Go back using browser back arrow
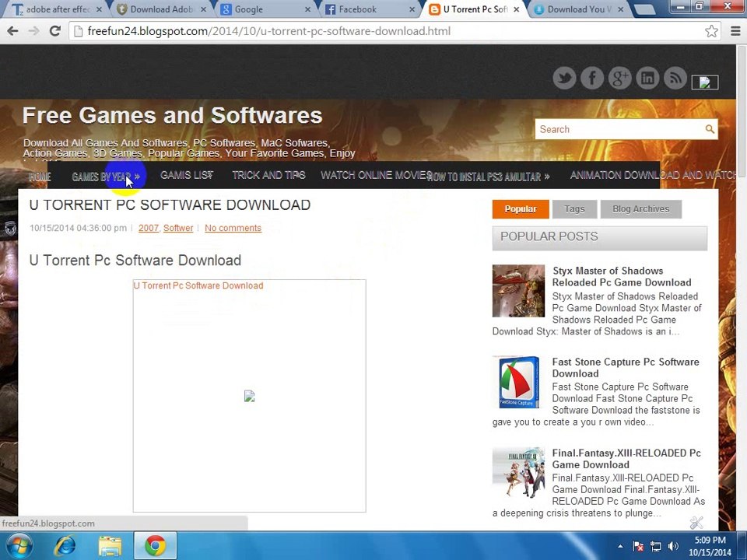The width and height of the screenshot is (747, 560). tap(13, 31)
